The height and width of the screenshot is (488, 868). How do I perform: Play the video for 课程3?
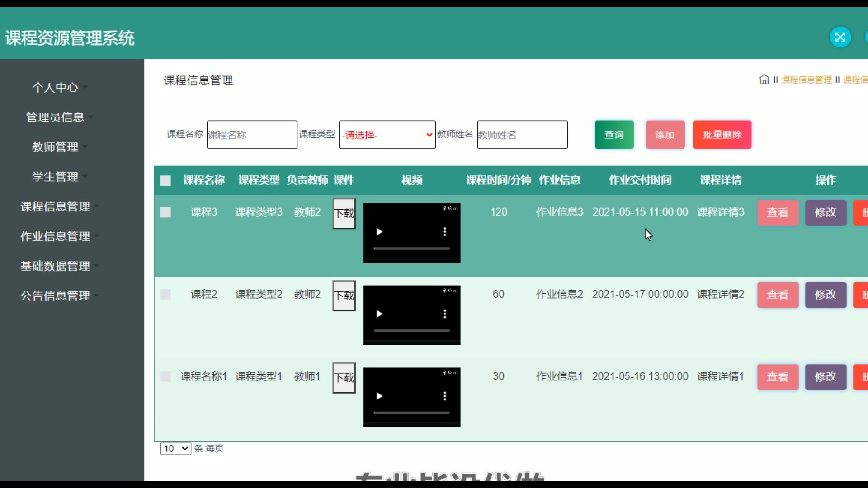(x=379, y=232)
